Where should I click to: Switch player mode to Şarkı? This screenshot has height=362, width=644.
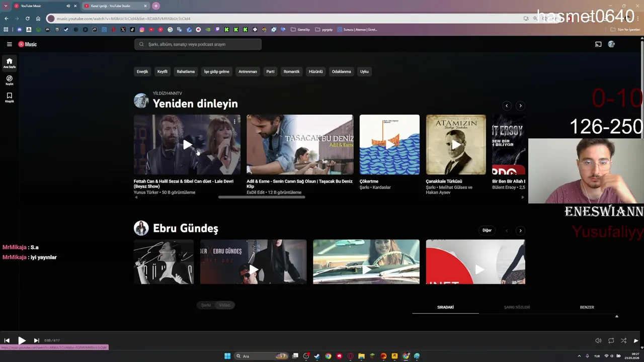pos(206,305)
